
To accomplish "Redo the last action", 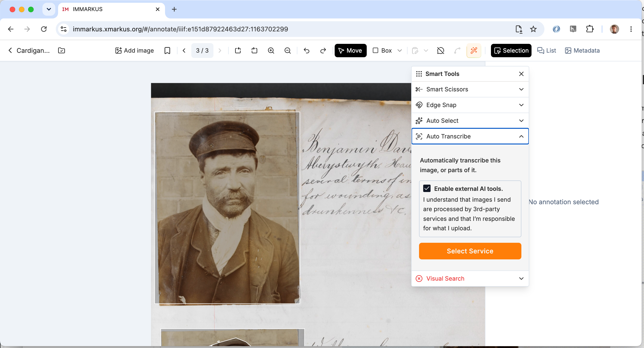I will tap(323, 51).
